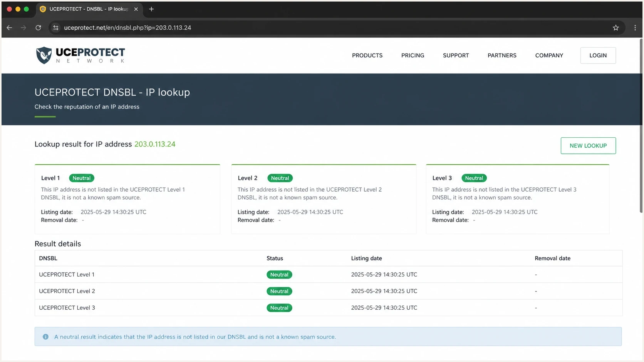Click the Neutral badge in Level 1 card
Screen dimensions: 644x362
[82, 178]
